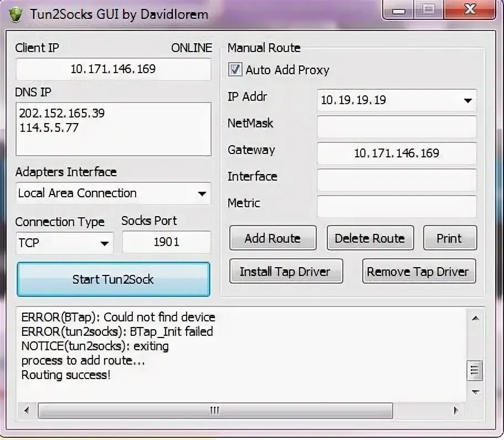The height and width of the screenshot is (440, 504).
Task: Click the 'ERROR(BTap): Could not find device' line
Action: [x=119, y=317]
